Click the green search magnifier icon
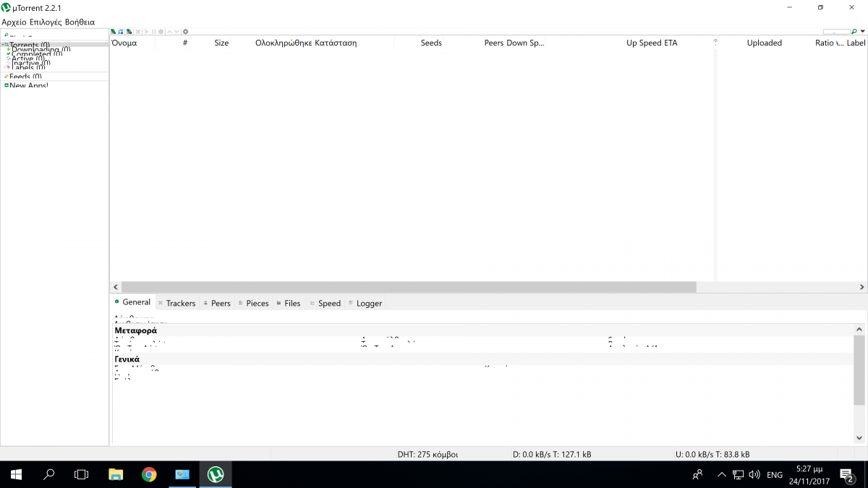The image size is (868, 488). click(x=854, y=31)
